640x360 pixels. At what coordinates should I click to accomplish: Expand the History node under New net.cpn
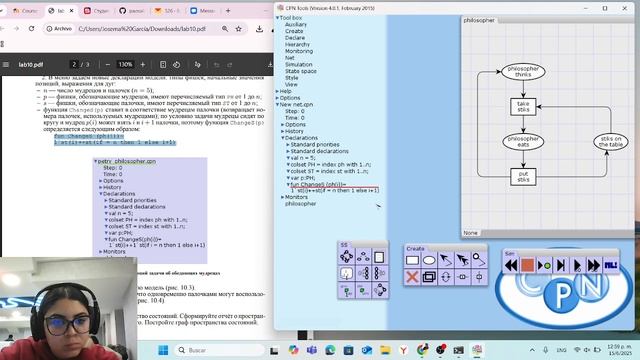282,131
